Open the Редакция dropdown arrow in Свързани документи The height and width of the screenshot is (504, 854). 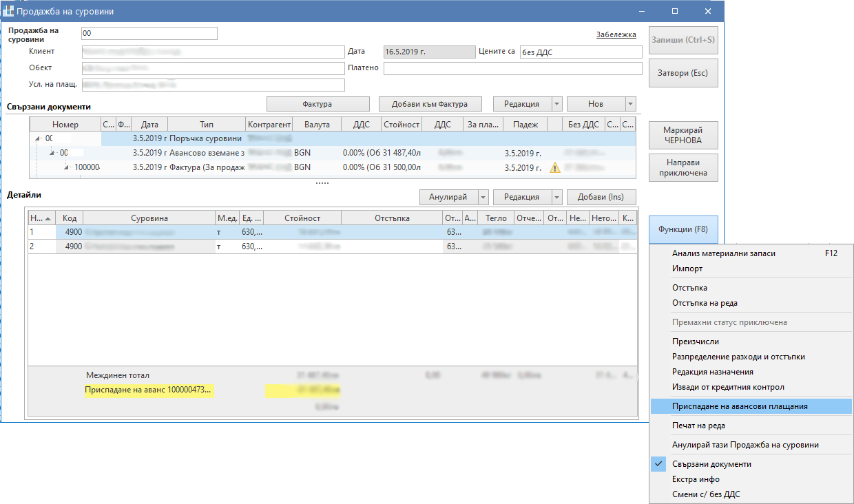(556, 104)
